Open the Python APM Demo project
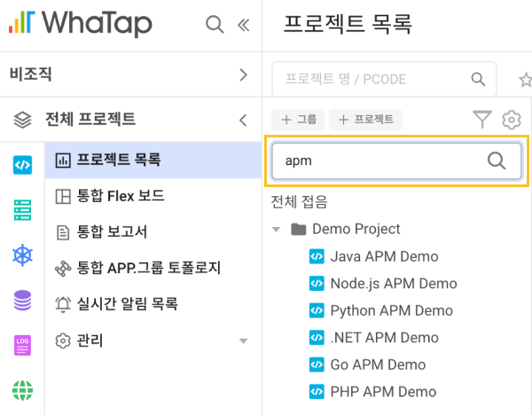The height and width of the screenshot is (415, 532). tap(392, 311)
